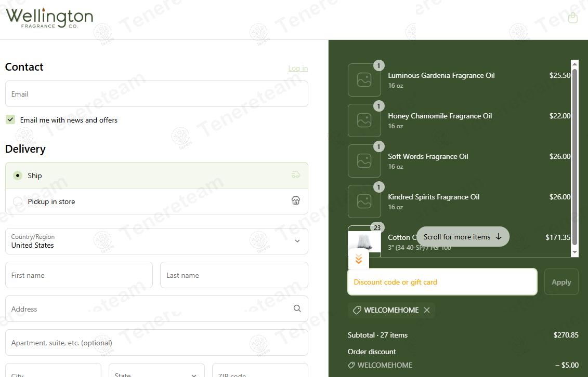Click the scrollbar down arrow in order list
The width and height of the screenshot is (588, 377).
(574, 253)
